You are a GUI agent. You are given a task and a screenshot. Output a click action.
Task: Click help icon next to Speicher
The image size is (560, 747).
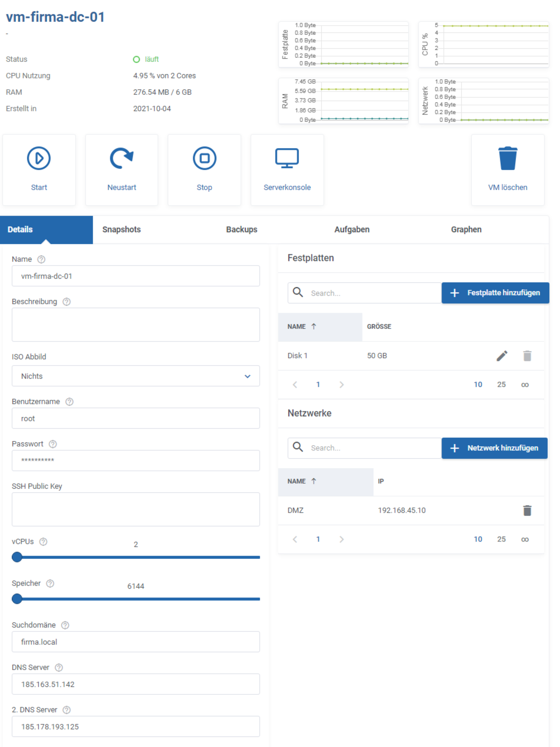50,583
